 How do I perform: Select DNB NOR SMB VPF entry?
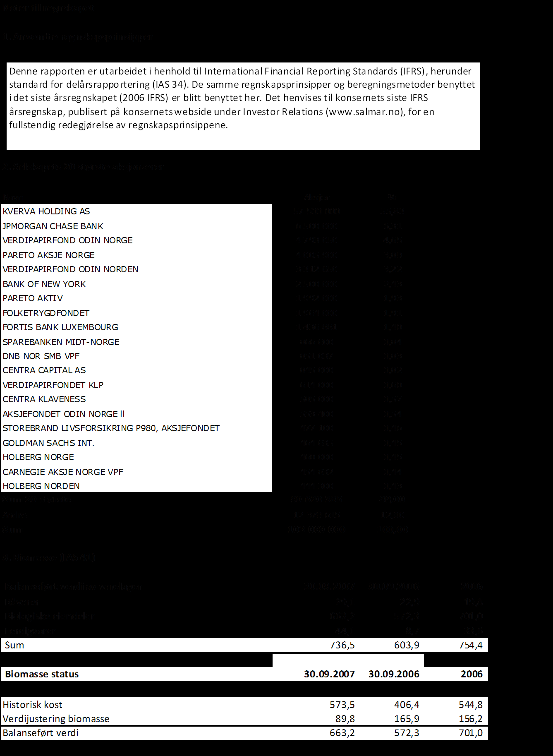click(41, 356)
